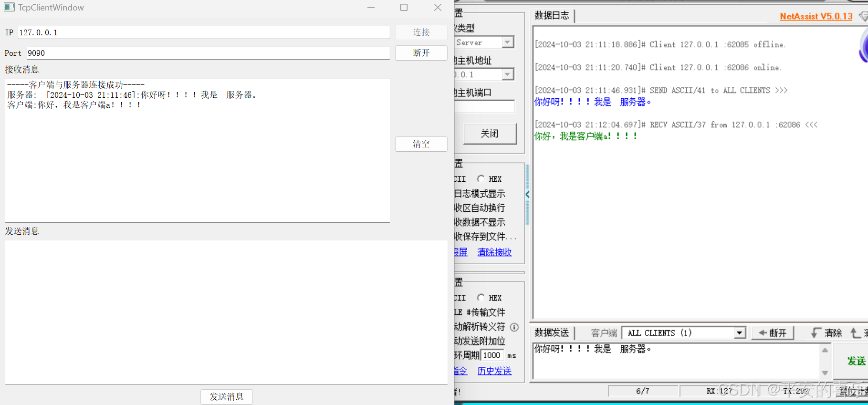This screenshot has width=868, height=405.
Task: Toggle the 自动换行 receive option
Action: pyautogui.click(x=480, y=208)
